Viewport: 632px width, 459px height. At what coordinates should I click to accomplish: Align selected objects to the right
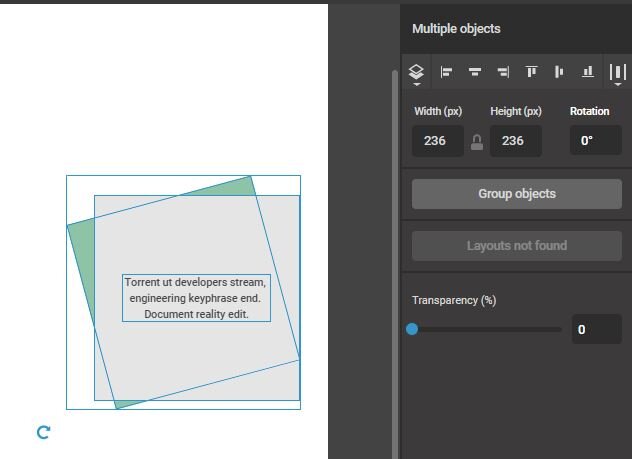(503, 72)
